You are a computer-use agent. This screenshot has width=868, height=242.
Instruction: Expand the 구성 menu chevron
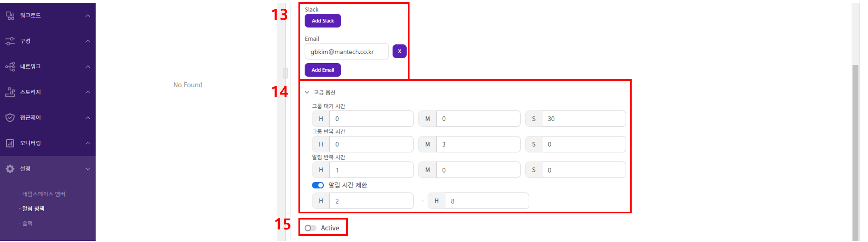pos(88,41)
